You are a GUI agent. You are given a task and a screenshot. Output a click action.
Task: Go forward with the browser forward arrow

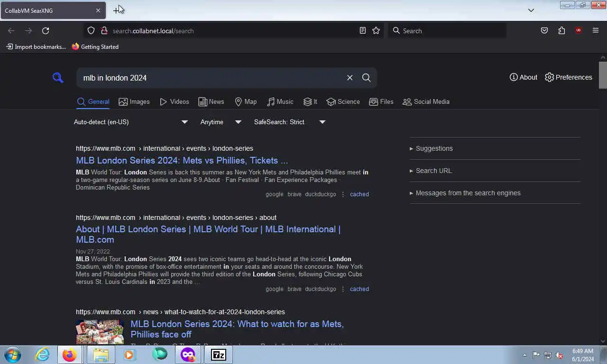pyautogui.click(x=28, y=31)
